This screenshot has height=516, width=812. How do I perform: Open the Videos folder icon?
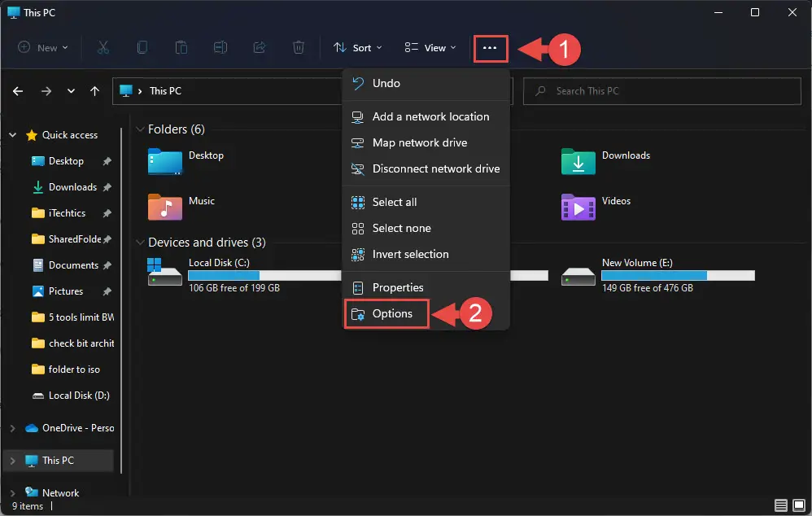[x=578, y=207]
